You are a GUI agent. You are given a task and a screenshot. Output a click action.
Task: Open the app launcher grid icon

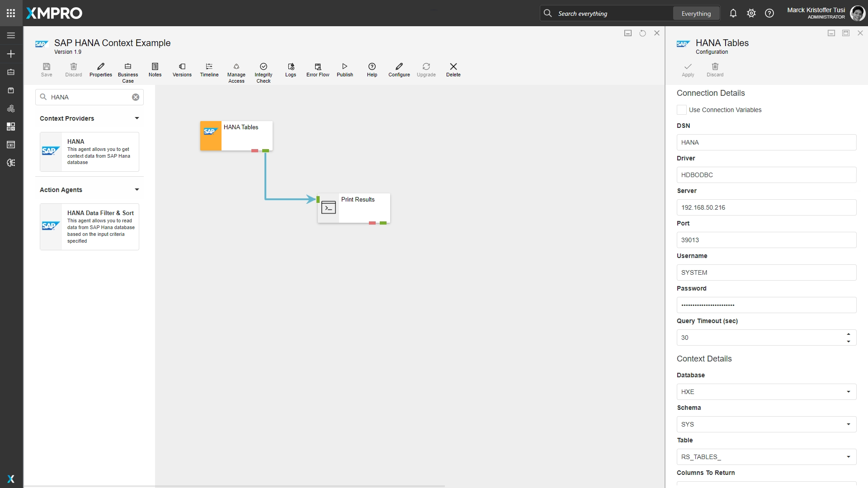11,13
